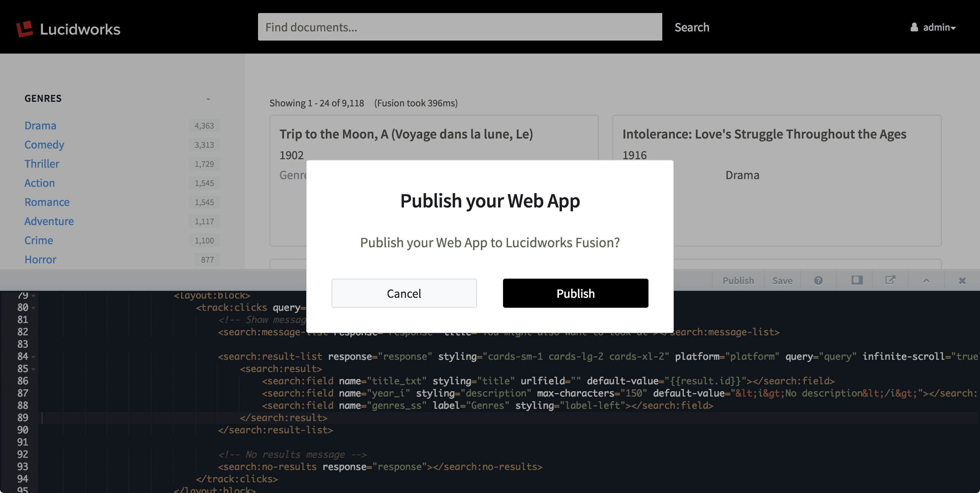Click the 3,313 Comedy count badge
This screenshot has width=980, height=493.
(204, 145)
